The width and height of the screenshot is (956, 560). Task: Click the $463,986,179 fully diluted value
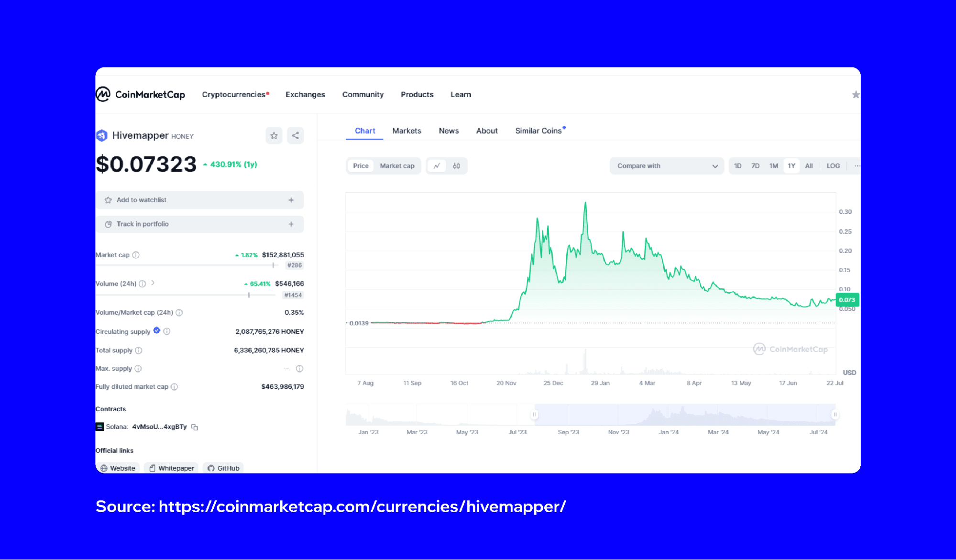click(282, 386)
